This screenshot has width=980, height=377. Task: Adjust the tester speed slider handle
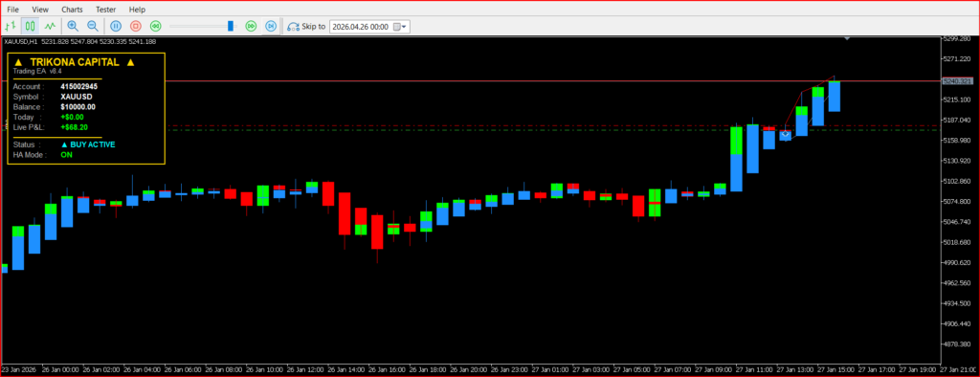231,26
